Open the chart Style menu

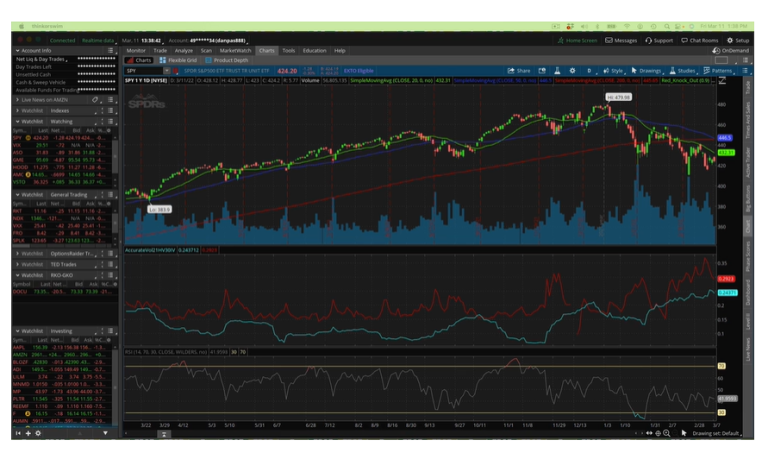(614, 71)
